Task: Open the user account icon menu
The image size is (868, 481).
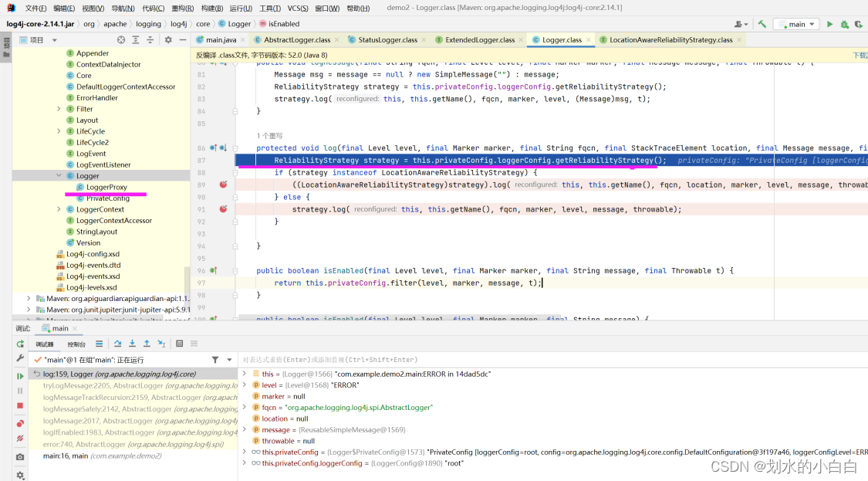Action: coord(740,25)
